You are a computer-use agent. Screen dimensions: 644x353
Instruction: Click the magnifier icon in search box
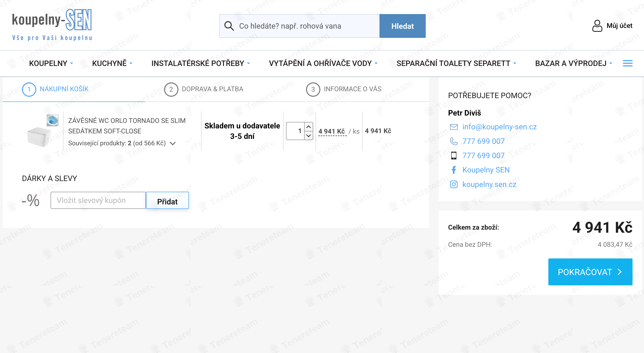(229, 26)
